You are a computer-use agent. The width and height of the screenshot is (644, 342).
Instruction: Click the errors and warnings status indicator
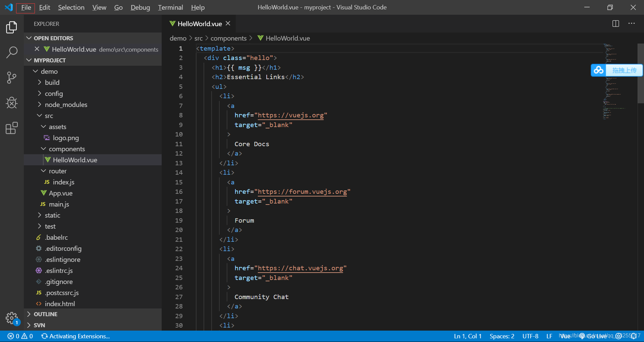pos(20,336)
